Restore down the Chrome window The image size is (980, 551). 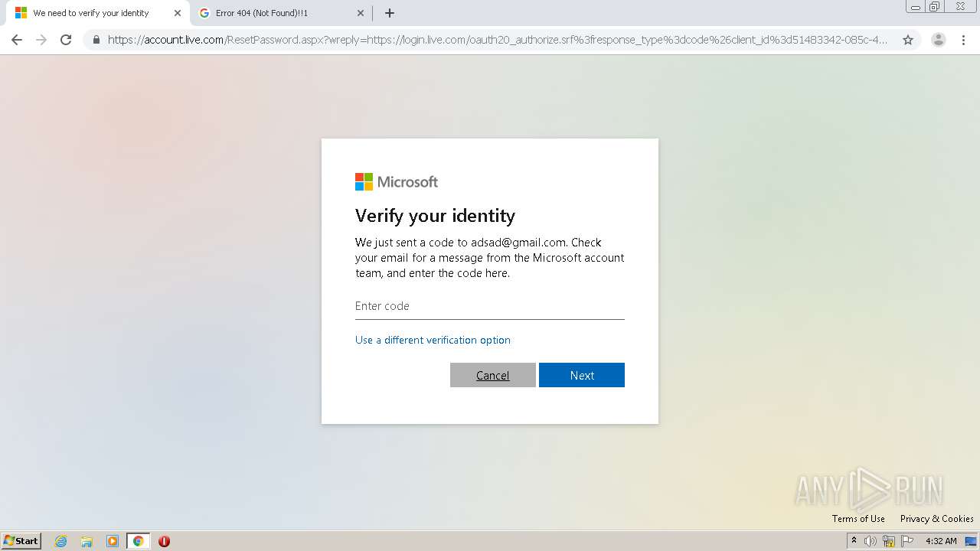pyautogui.click(x=935, y=6)
